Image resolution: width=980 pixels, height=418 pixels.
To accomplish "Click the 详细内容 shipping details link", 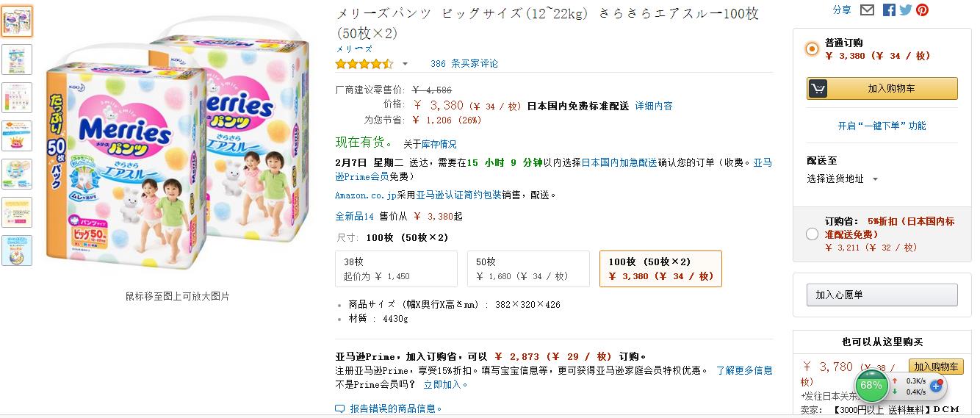I will (654, 106).
